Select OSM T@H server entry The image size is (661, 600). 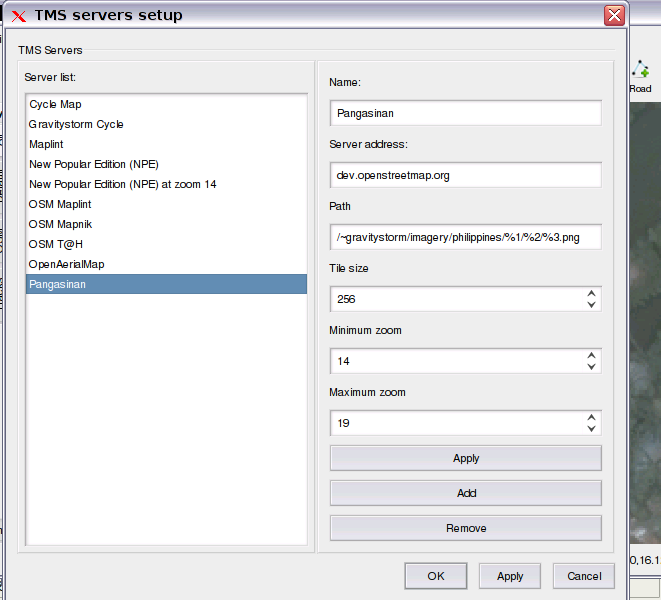(x=166, y=244)
